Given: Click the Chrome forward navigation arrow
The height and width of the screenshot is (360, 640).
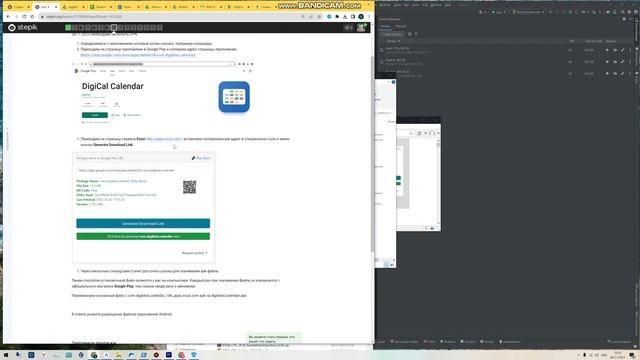Looking at the screenshot, I should tap(16, 17).
